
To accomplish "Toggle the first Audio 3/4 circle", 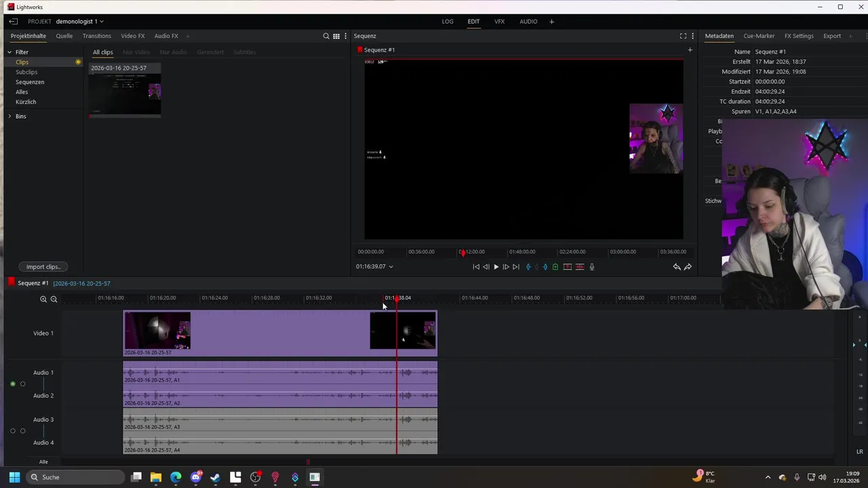I will (13, 431).
